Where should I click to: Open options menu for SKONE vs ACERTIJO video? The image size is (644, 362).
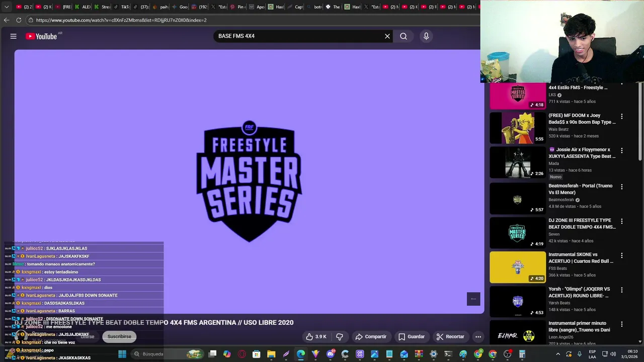tap(622, 255)
